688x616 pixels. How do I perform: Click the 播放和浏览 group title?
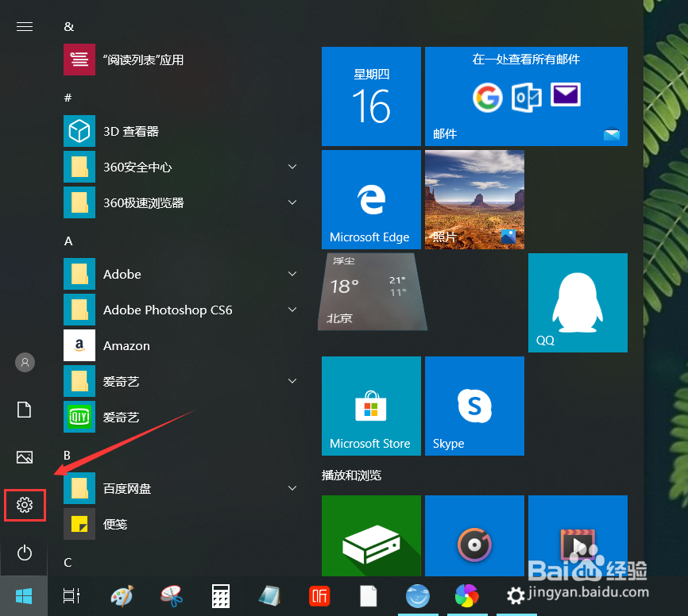pos(351,475)
